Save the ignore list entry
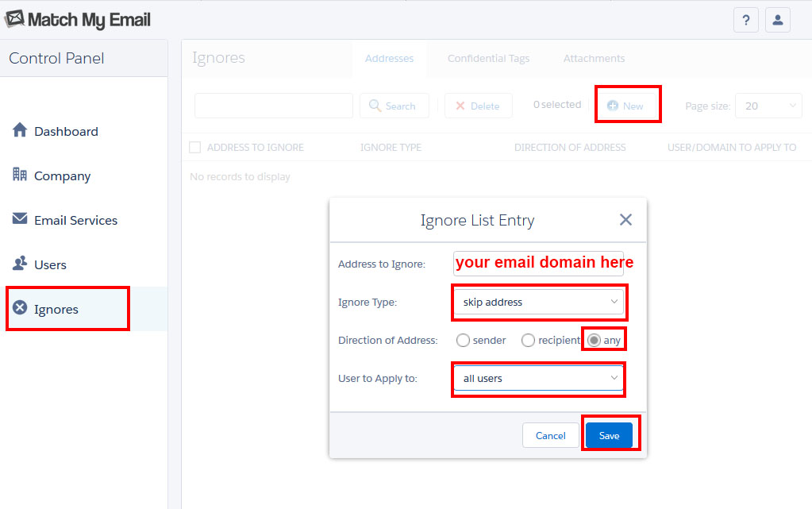The image size is (812, 509). (x=609, y=435)
